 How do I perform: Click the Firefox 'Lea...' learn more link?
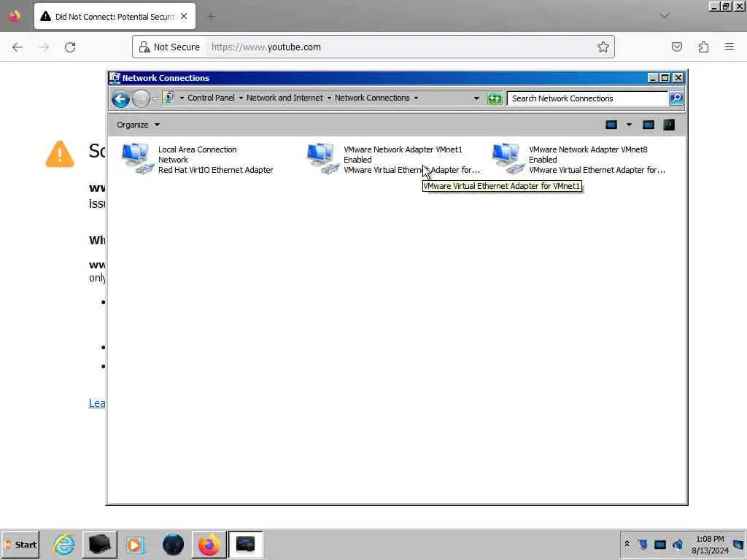click(x=97, y=403)
